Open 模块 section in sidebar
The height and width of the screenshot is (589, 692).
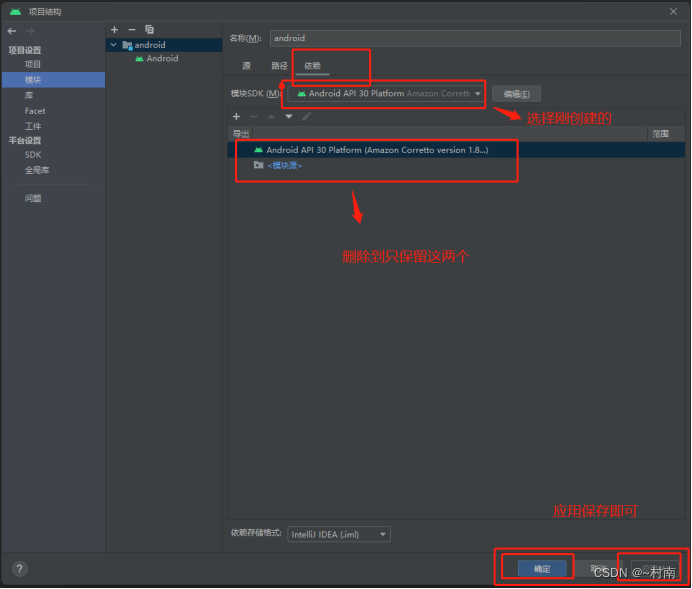53,80
